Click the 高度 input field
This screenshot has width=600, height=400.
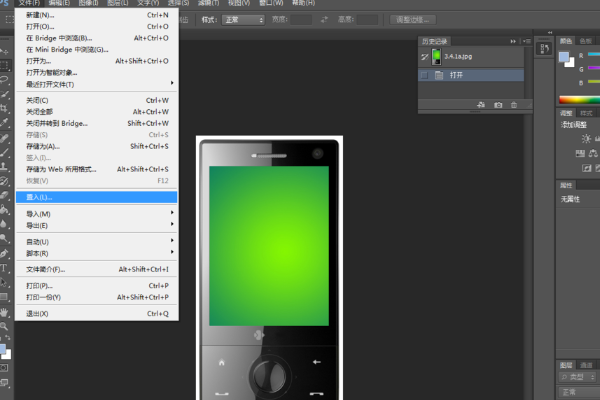pyautogui.click(x=367, y=20)
